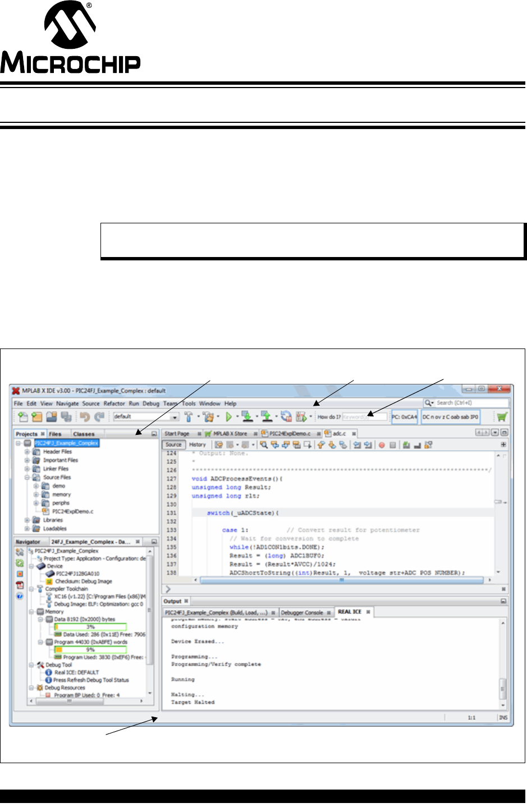Click the PC: 0xCA4 status box
This screenshot has height=812, width=527.
pos(404,417)
